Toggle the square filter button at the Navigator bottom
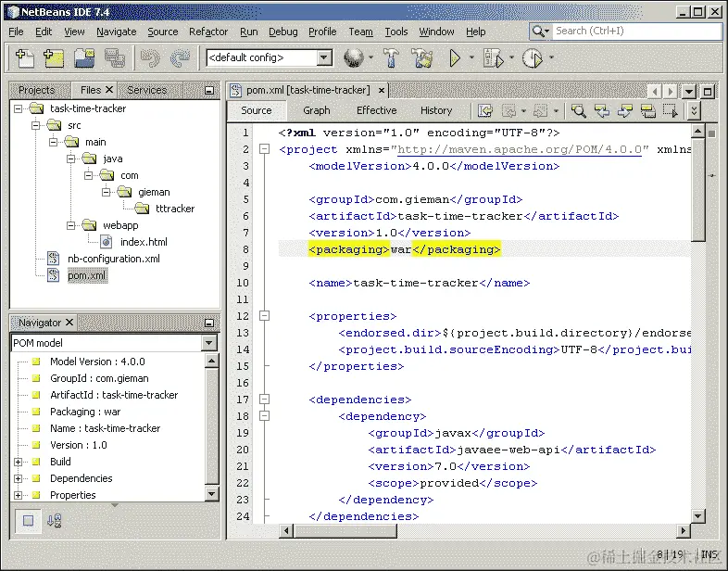Image resolution: width=728 pixels, height=571 pixels. point(28,520)
